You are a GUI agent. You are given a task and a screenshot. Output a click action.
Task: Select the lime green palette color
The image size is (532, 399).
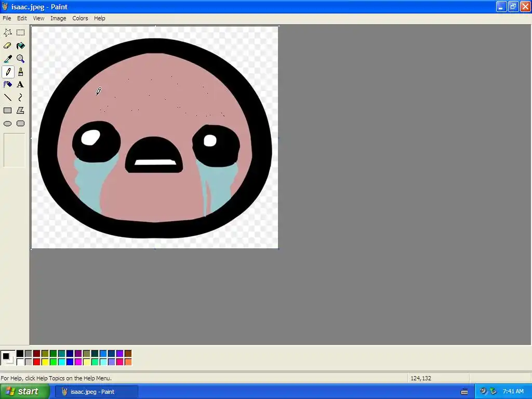click(54, 362)
